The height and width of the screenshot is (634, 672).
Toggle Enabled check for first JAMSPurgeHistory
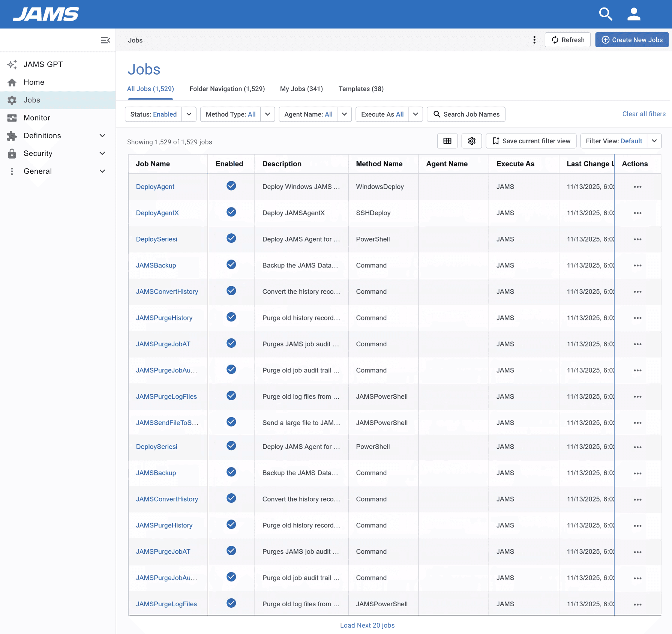click(231, 317)
